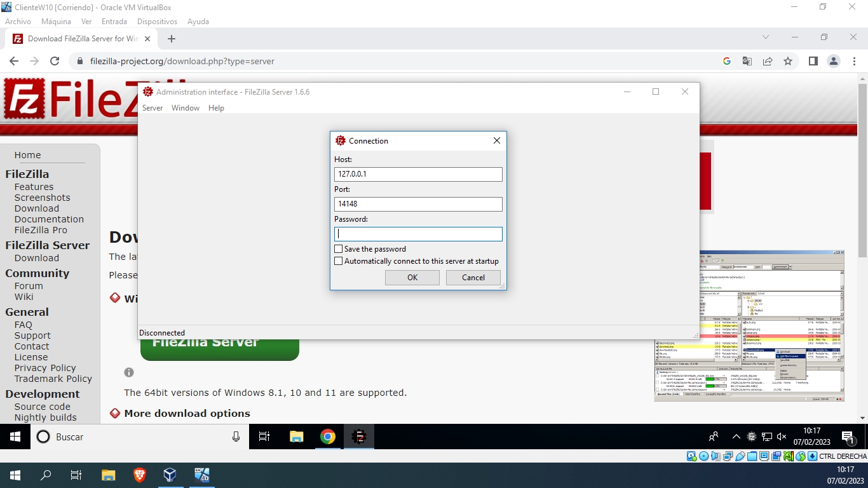Screen dimensions: 868x488
Task: Open VirtualBox Máquina menu
Action: (56, 22)
